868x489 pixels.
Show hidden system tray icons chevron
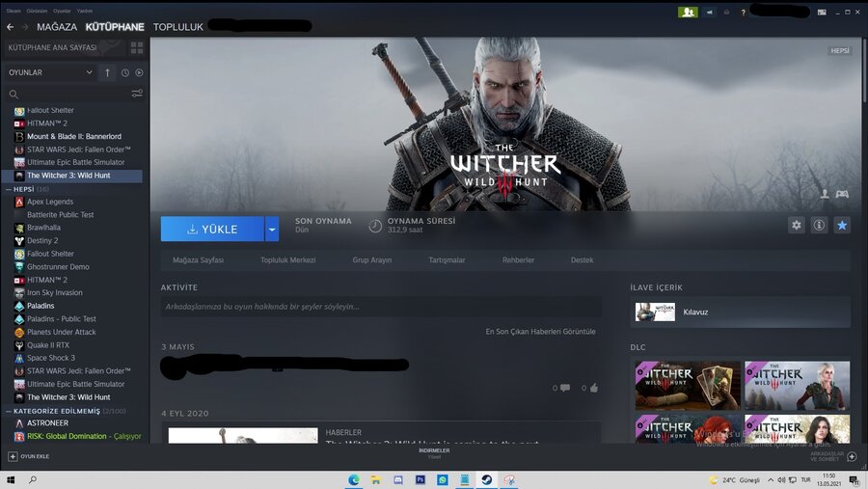coord(770,479)
